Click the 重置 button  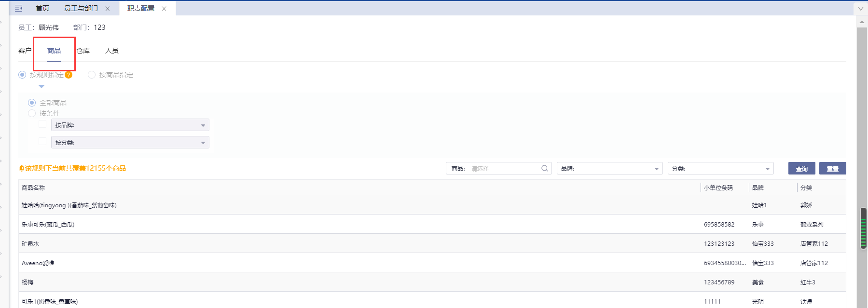tap(832, 169)
